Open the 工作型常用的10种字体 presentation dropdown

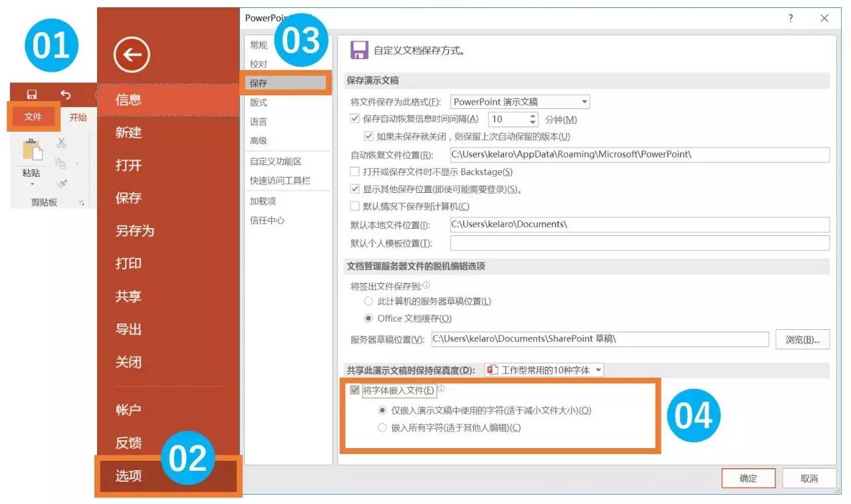tap(545, 370)
